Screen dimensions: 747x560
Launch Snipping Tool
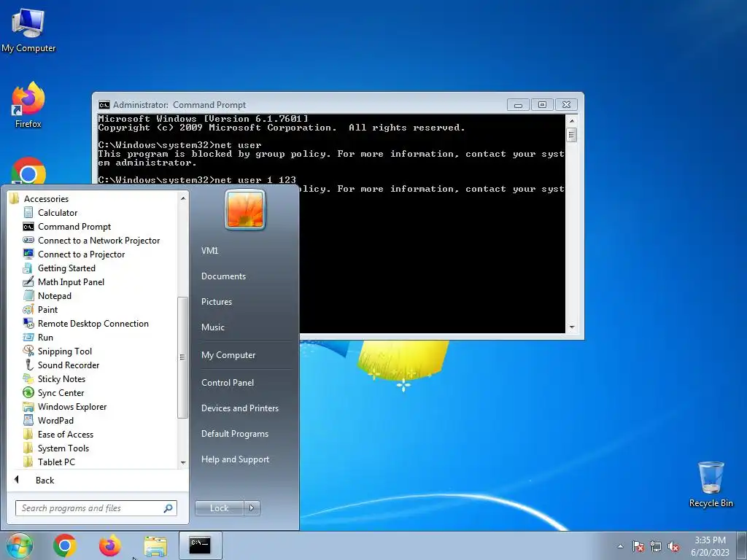(64, 351)
